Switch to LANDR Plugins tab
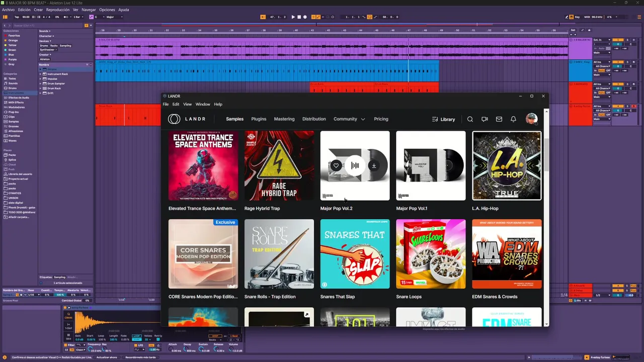 pos(259,119)
